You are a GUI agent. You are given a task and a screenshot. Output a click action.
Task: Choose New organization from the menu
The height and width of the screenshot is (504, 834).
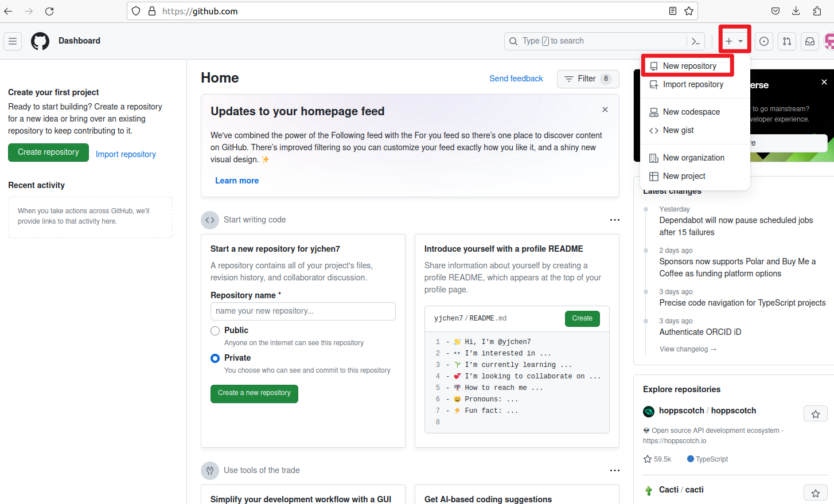tap(695, 158)
